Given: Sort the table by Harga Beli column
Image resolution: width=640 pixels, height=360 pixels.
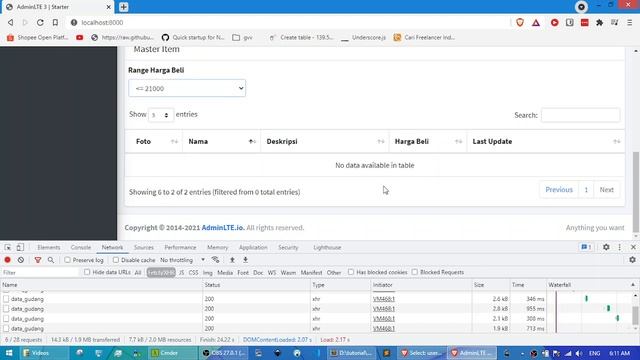Looking at the screenshot, I should coord(428,141).
